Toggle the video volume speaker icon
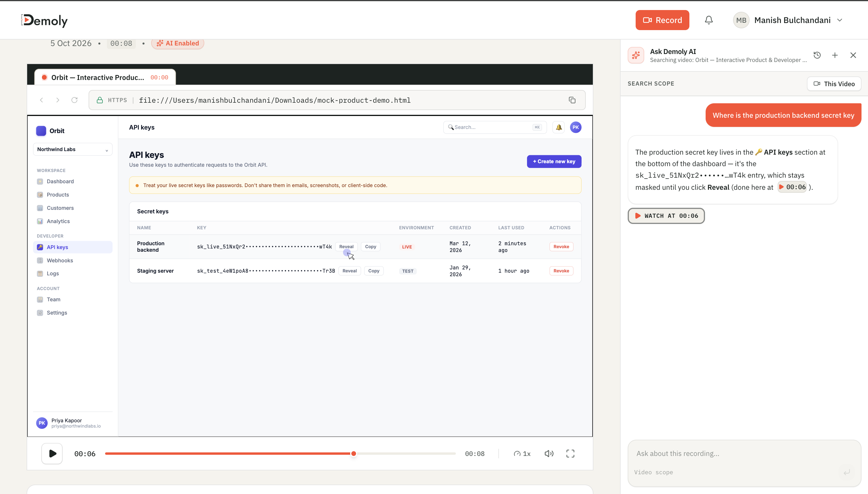 coord(549,454)
